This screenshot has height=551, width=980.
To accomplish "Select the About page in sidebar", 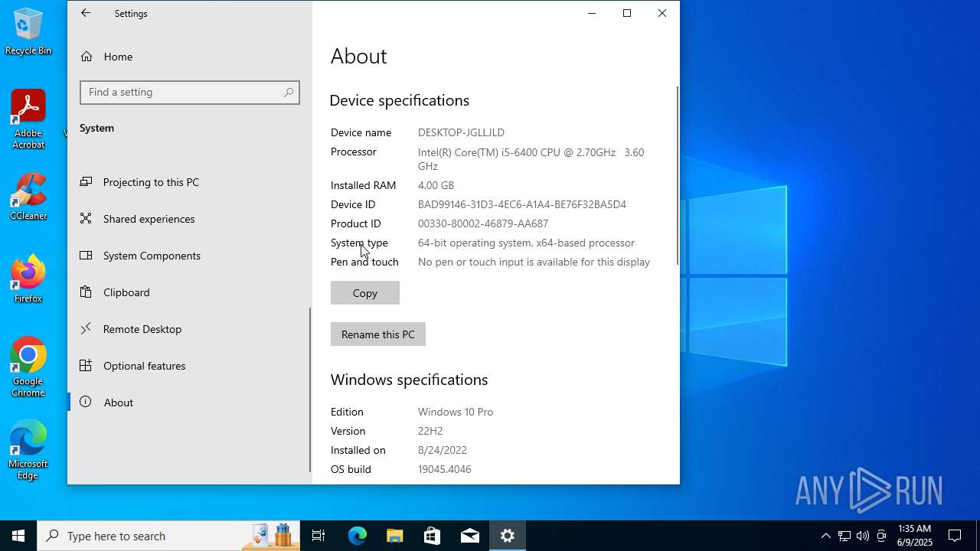I will click(x=190, y=403).
